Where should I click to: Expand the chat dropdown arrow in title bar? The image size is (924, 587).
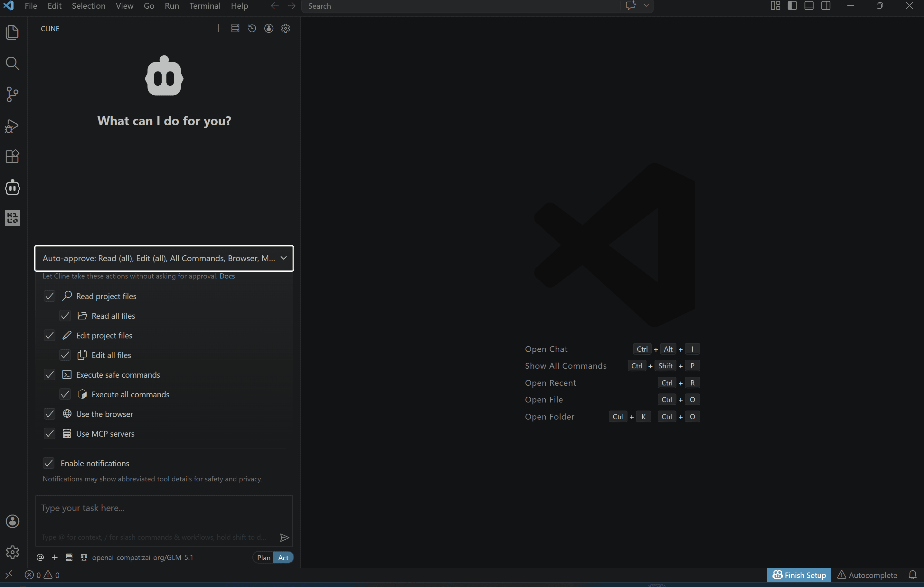[646, 6]
